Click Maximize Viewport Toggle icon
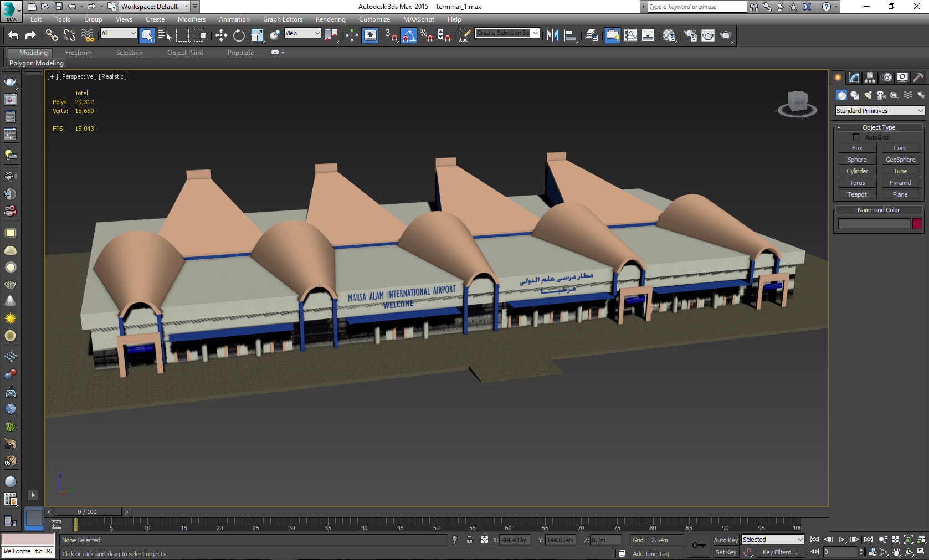Image resolution: width=929 pixels, height=560 pixels. pyautogui.click(x=921, y=552)
